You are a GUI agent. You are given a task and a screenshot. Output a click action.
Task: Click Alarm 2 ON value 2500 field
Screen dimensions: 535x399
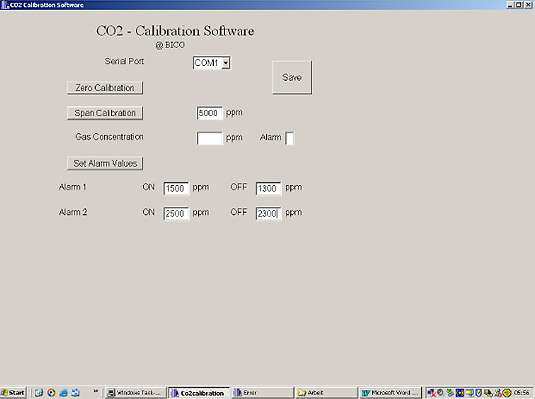pyautogui.click(x=176, y=214)
